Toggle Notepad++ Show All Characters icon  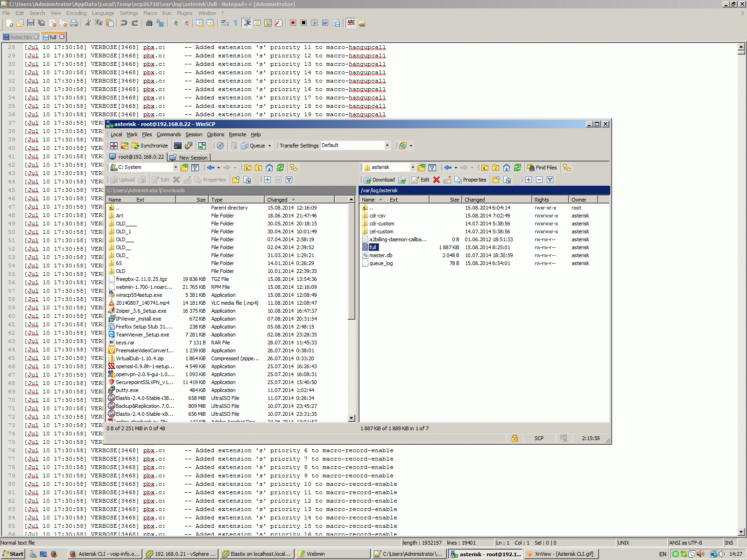236,23
